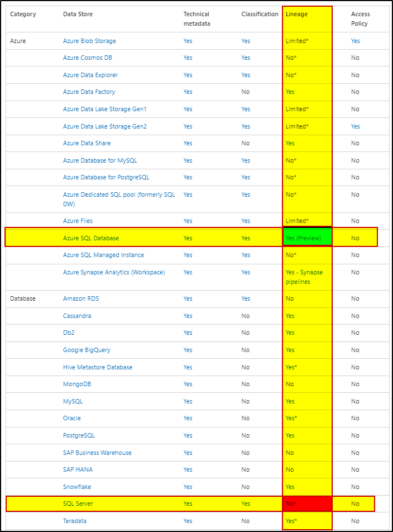Click Lineage Yes* for Oracle
The width and height of the screenshot is (393, 532).
(x=291, y=419)
